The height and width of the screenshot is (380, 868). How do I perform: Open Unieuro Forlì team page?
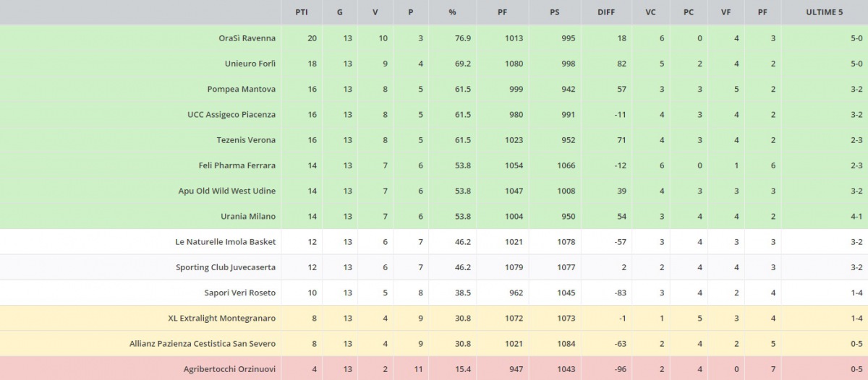pos(250,64)
